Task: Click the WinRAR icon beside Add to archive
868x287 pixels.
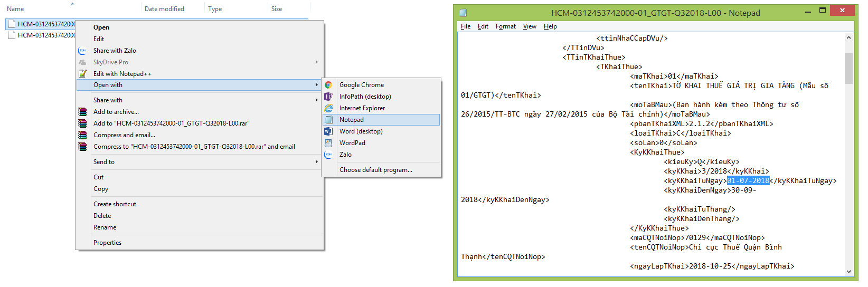Action: coord(82,112)
